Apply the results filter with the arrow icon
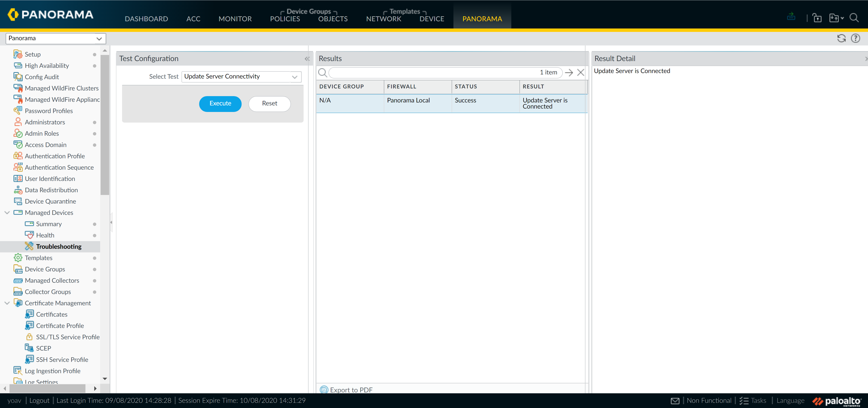The width and height of the screenshot is (868, 408). [569, 73]
